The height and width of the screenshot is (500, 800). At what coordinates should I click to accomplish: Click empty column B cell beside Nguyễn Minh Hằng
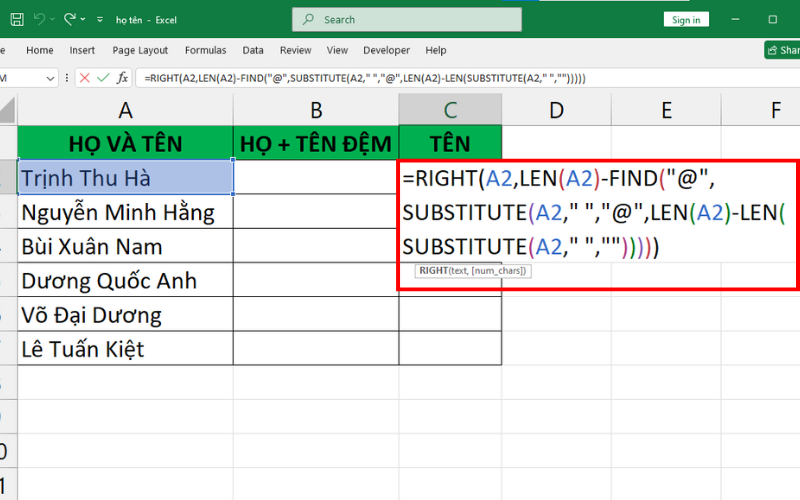click(316, 212)
